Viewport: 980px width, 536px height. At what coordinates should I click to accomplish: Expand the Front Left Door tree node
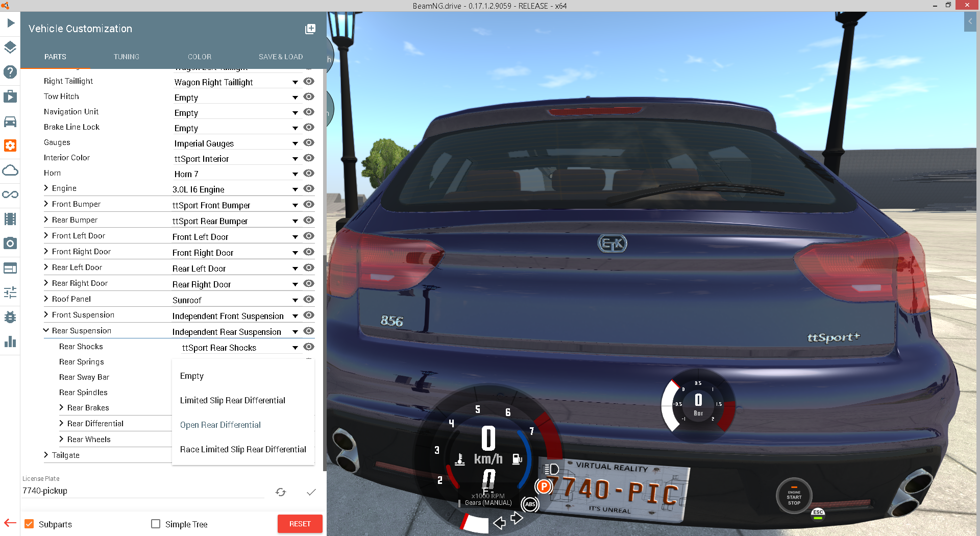46,235
